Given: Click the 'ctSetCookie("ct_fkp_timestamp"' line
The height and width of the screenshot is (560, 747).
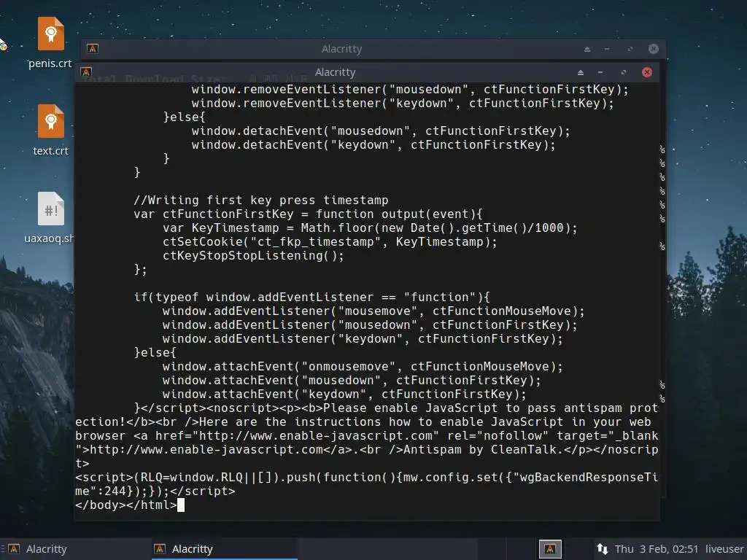Looking at the screenshot, I should pos(330,242).
